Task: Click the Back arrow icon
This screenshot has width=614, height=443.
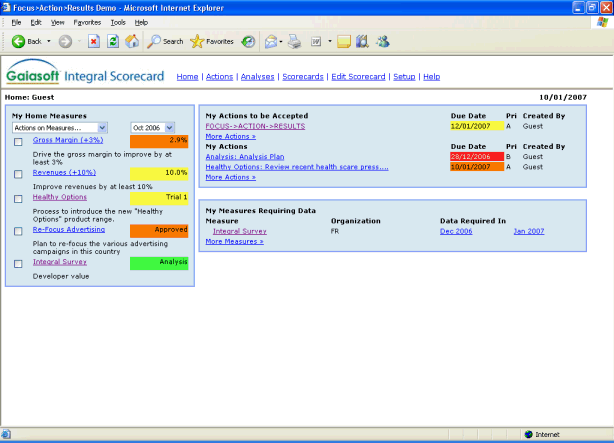Action: tap(18, 42)
